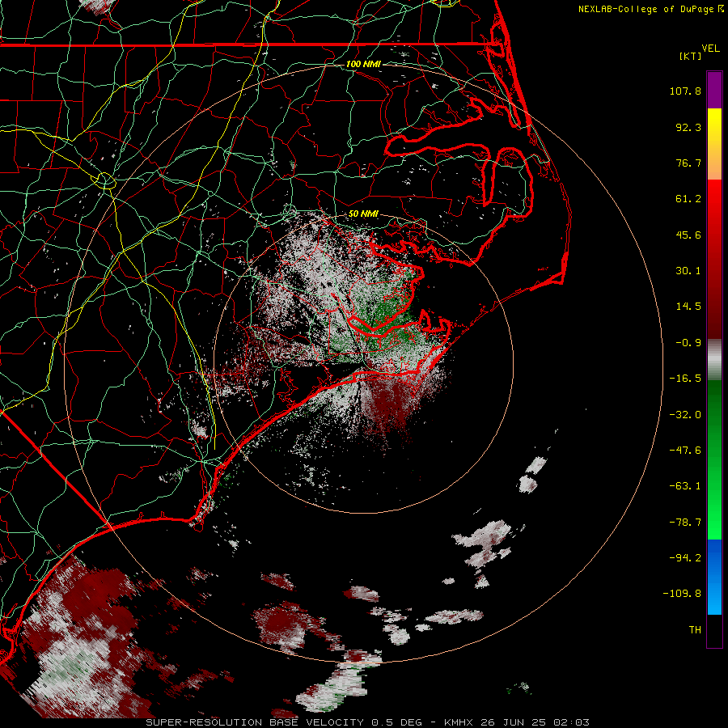
Task: Click the TH legend label
Action: point(695,630)
